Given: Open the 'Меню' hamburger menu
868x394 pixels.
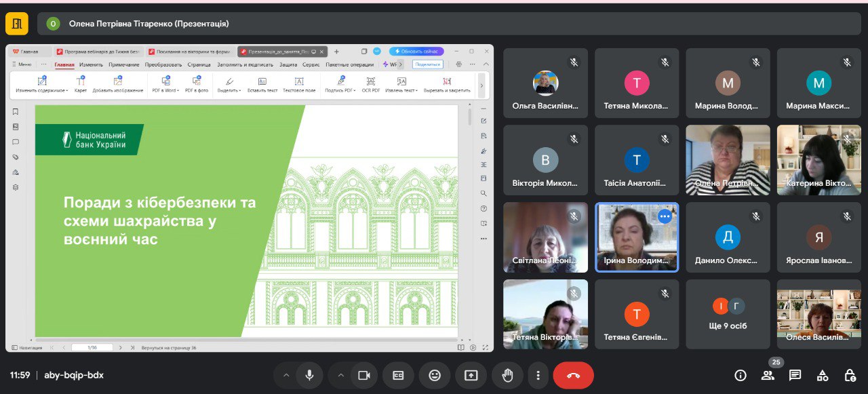Looking at the screenshot, I should pos(21,64).
